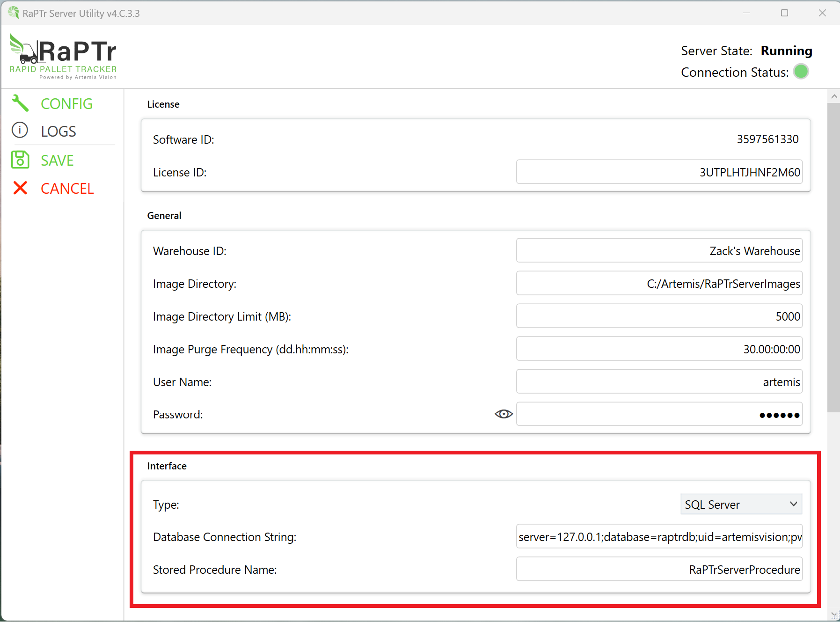Show password with the eye icon
This screenshot has height=622, width=840.
(504, 414)
